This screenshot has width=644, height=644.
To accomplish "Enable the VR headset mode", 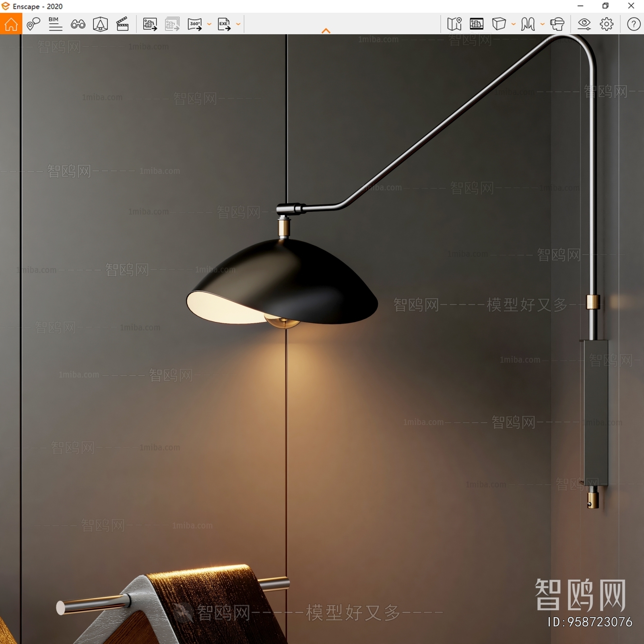I will click(557, 24).
